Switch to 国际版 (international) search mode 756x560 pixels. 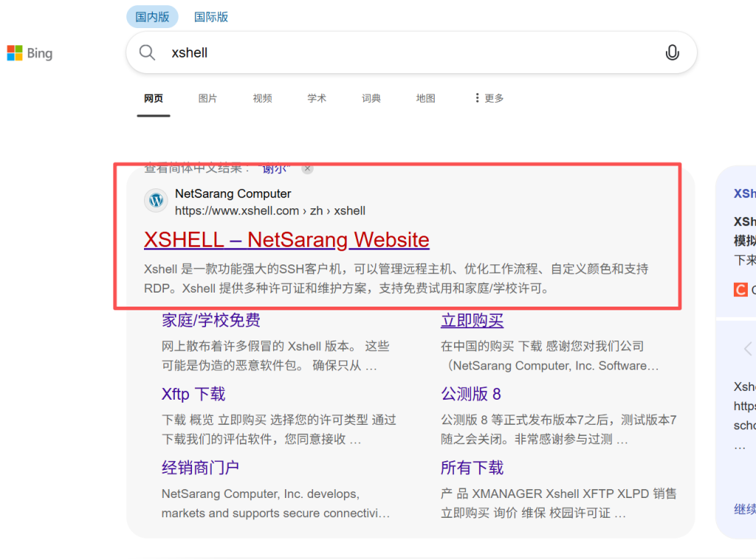211,16
